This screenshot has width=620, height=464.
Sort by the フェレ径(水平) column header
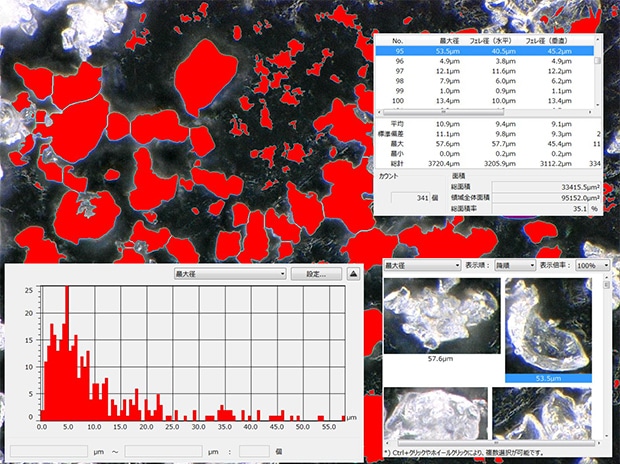[491, 41]
